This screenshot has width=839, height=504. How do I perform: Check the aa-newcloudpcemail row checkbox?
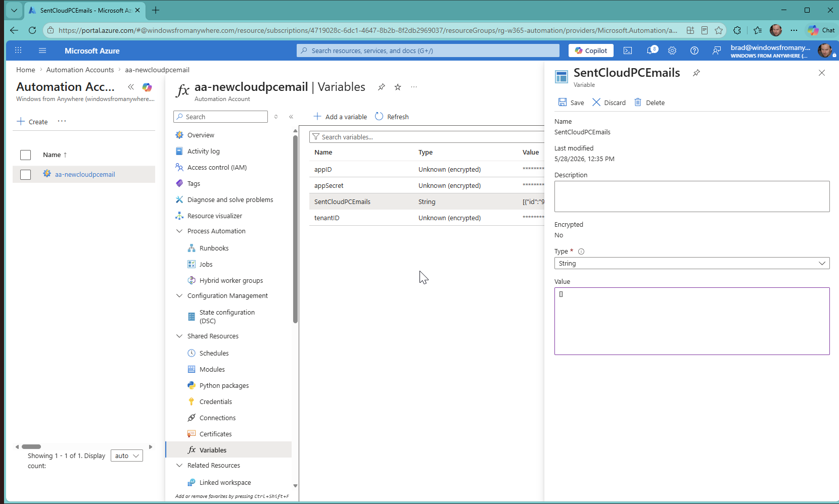(25, 174)
